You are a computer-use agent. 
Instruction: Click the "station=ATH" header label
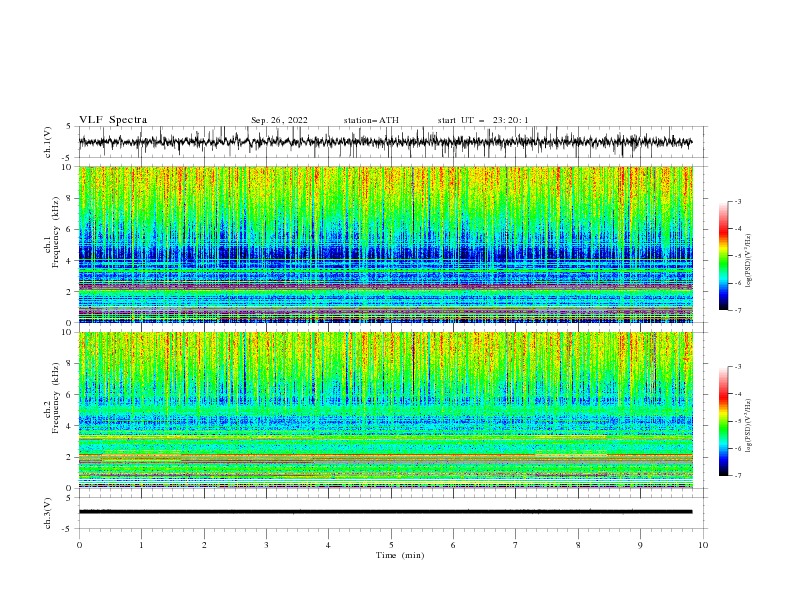371,120
